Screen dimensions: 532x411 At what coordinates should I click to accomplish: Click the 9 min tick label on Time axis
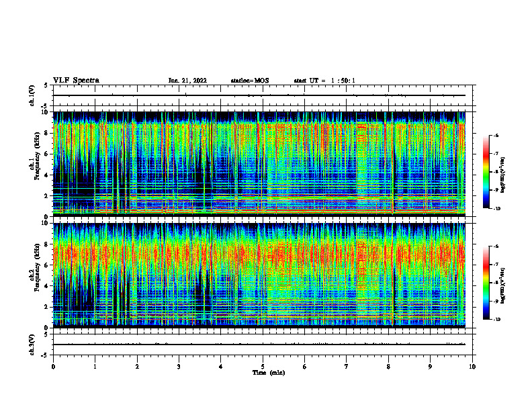430,367
